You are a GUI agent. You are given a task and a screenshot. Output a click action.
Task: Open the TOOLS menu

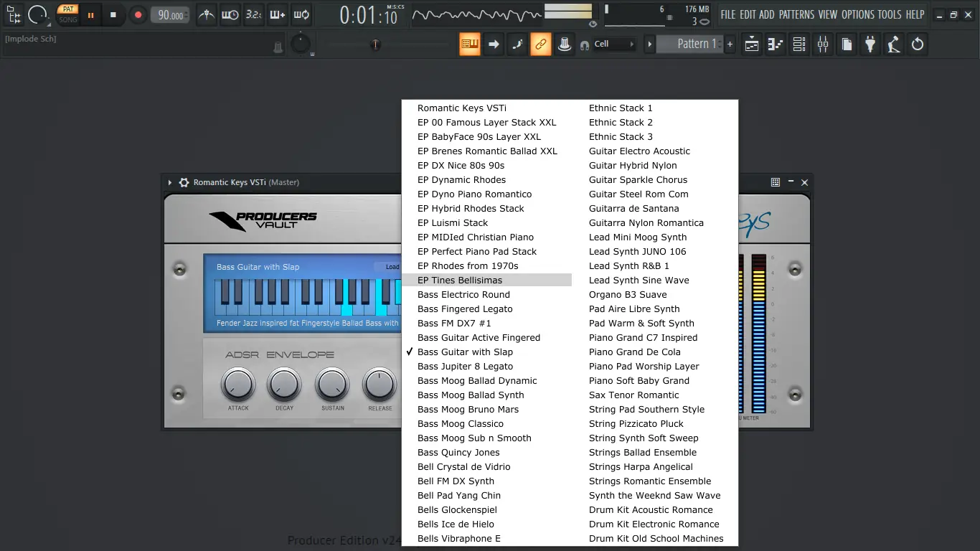(890, 14)
